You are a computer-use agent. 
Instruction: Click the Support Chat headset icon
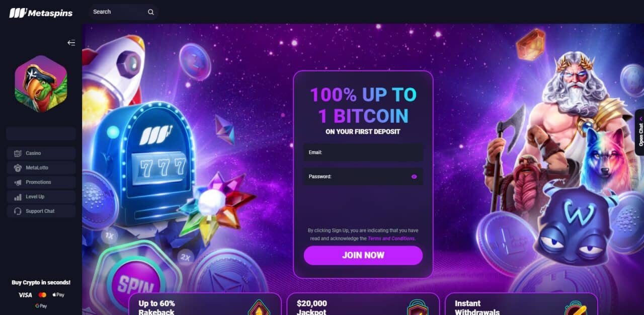point(18,211)
